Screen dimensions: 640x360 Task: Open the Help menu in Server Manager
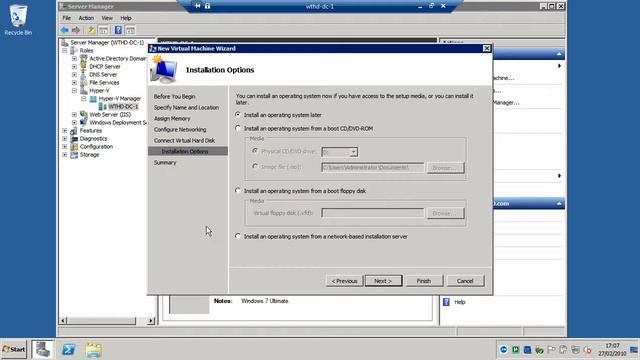tap(126, 18)
